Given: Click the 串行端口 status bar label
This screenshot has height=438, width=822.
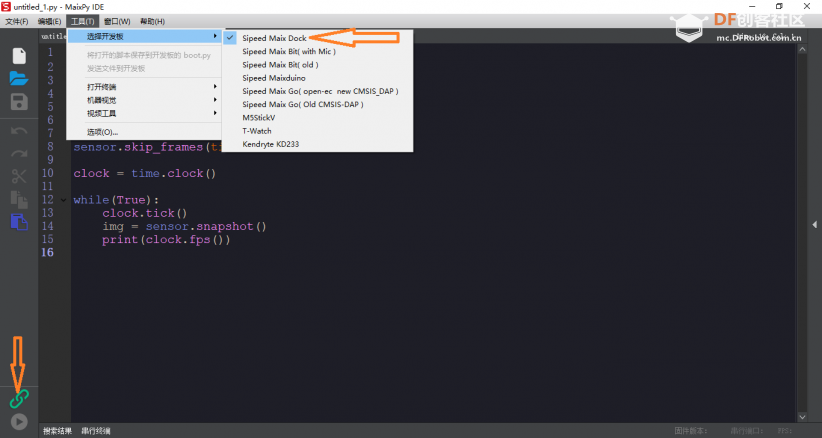Looking at the screenshot, I should point(747,431).
